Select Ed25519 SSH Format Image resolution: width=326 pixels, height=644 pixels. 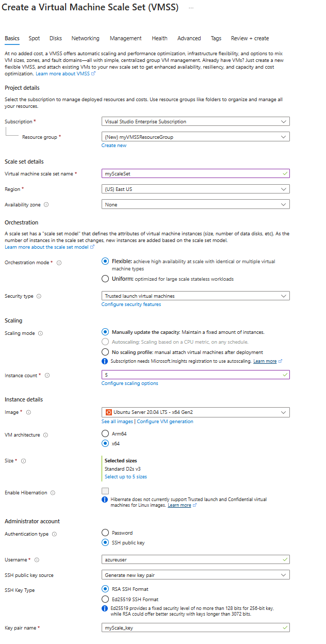coord(104,599)
